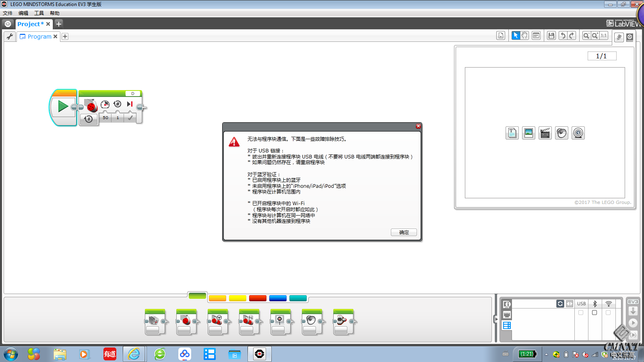Insert text in content editor
This screenshot has height=362, width=644.
512,133
